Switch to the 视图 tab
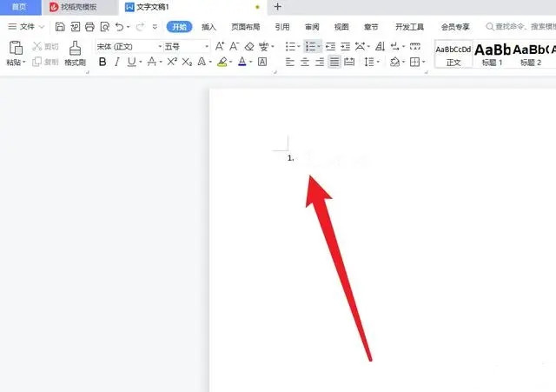The width and height of the screenshot is (556, 392). (x=341, y=27)
